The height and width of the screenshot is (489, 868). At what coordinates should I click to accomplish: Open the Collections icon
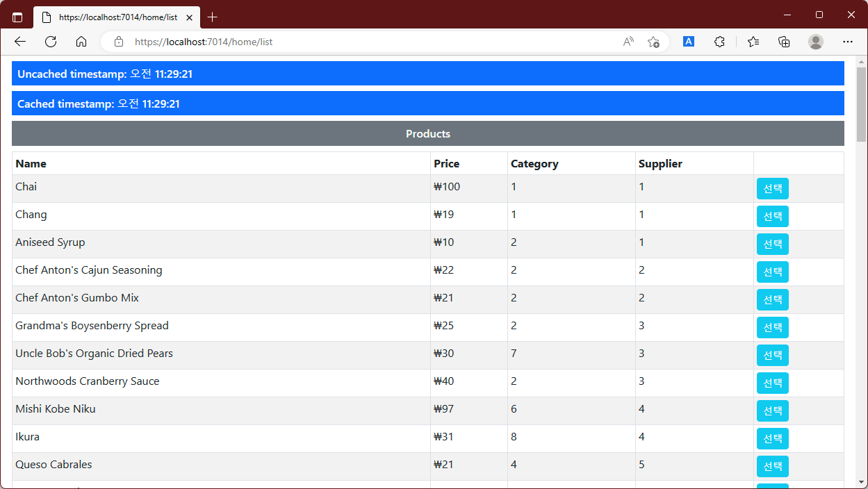pos(784,42)
